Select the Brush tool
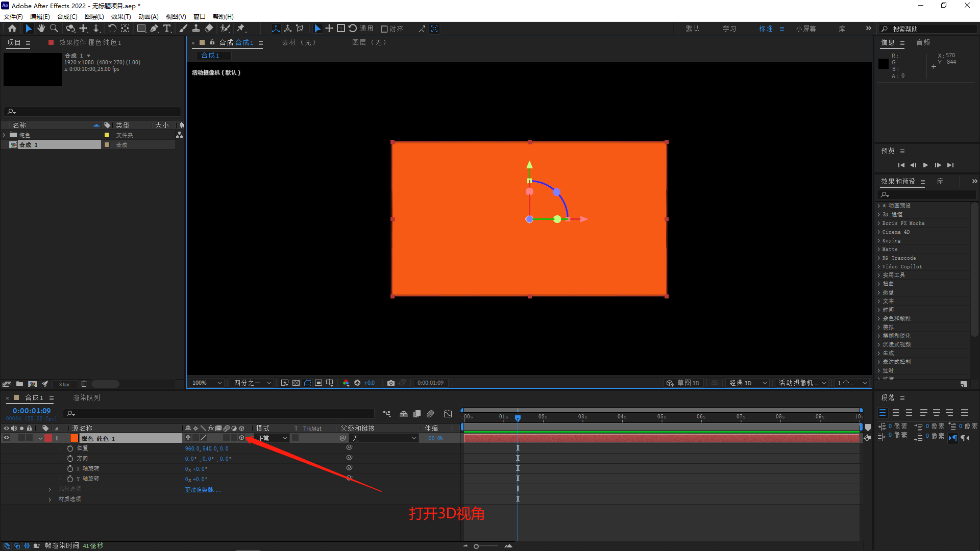This screenshot has width=980, height=551. point(183,29)
